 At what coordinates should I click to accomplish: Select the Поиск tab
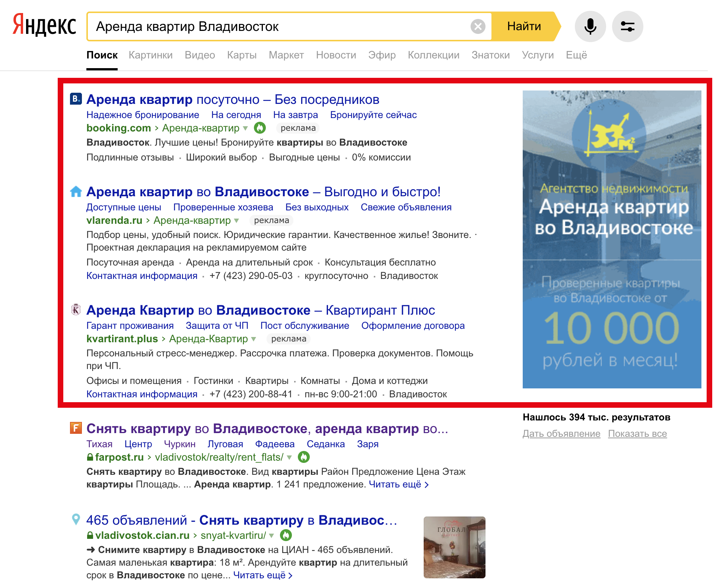[x=102, y=55]
